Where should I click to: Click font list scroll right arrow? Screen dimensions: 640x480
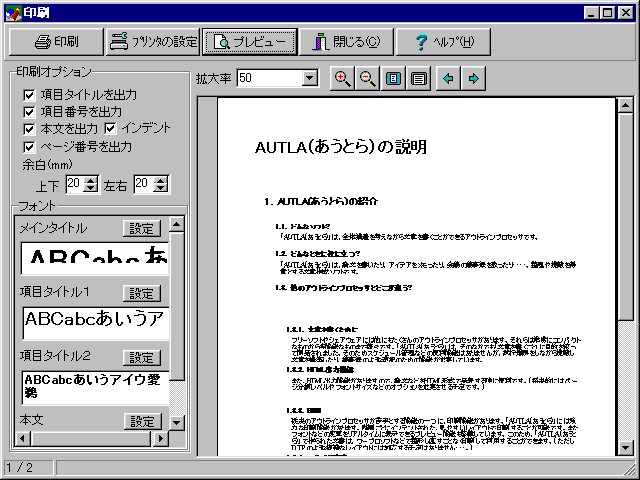(x=161, y=439)
